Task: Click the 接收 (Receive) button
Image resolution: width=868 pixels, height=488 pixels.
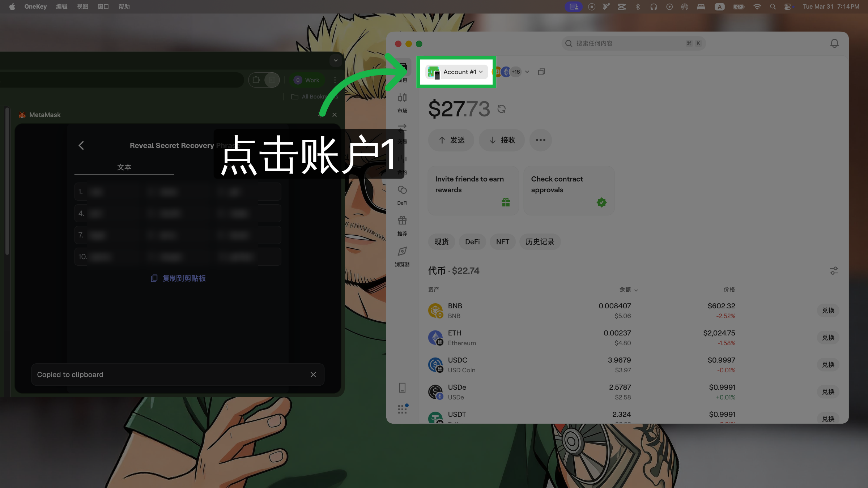Action: click(502, 140)
